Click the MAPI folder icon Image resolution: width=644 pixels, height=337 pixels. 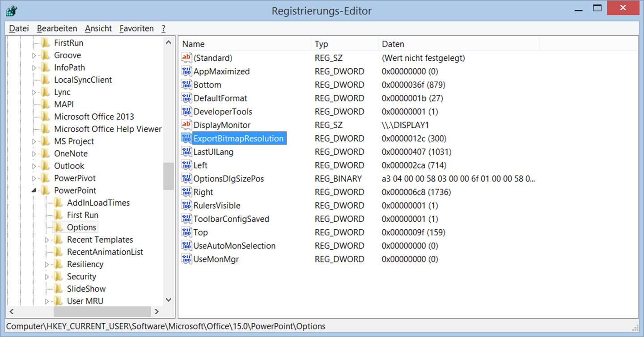(45, 104)
